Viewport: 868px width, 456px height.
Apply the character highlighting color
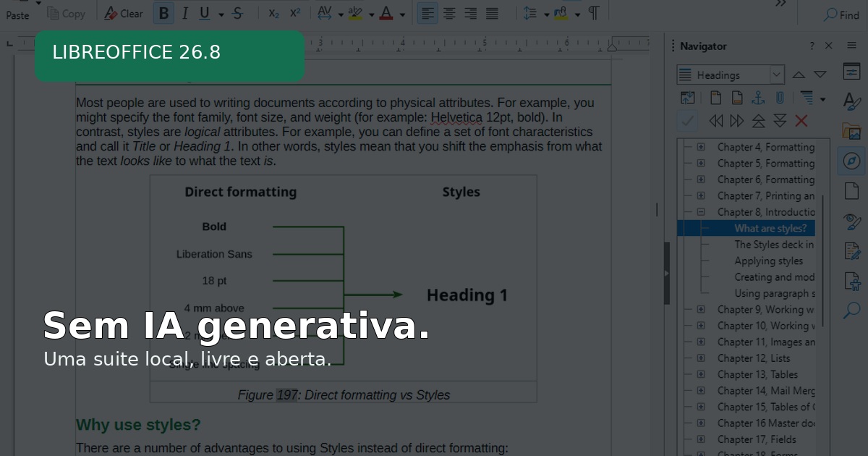click(355, 13)
